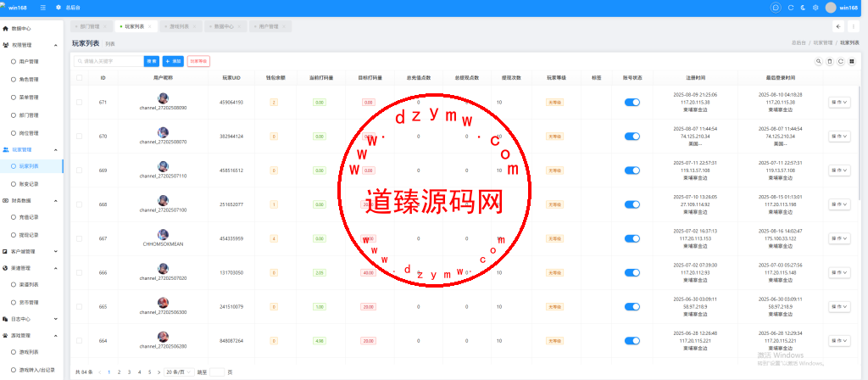868x380 pixels.
Task: Close the 游戏列表 tab
Action: (194, 26)
